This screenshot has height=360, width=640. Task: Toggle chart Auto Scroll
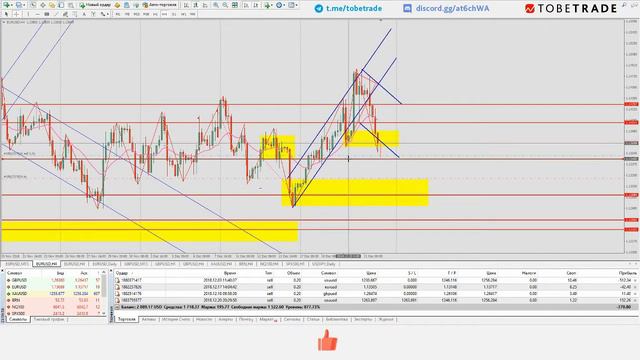247,5
